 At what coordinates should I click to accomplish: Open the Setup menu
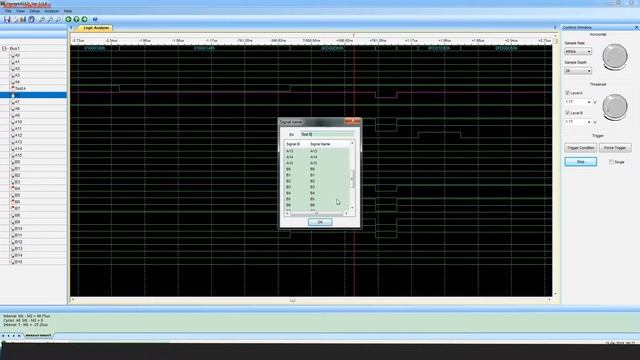point(35,11)
